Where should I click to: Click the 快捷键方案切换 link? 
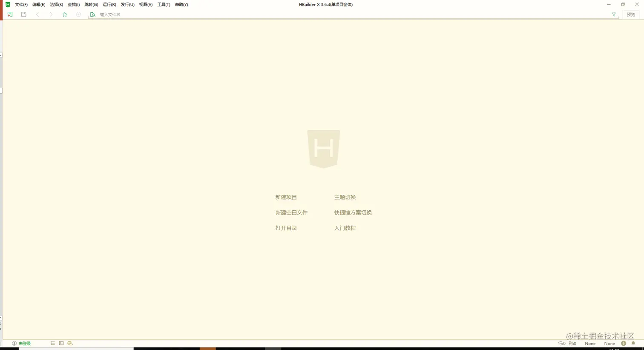pyautogui.click(x=353, y=212)
